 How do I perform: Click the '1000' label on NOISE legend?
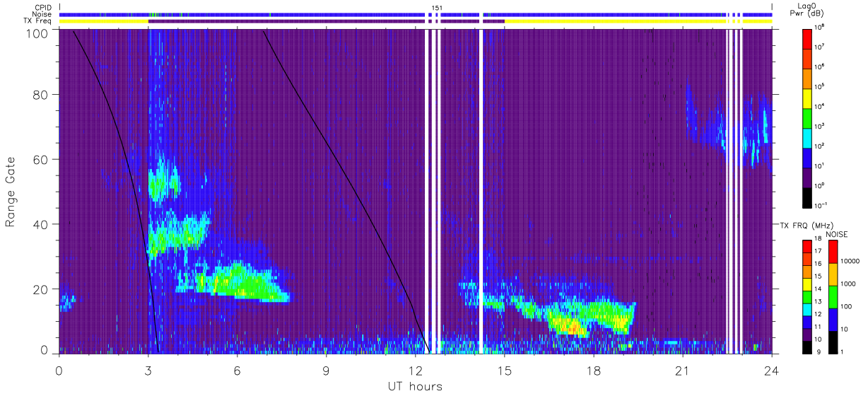click(850, 284)
